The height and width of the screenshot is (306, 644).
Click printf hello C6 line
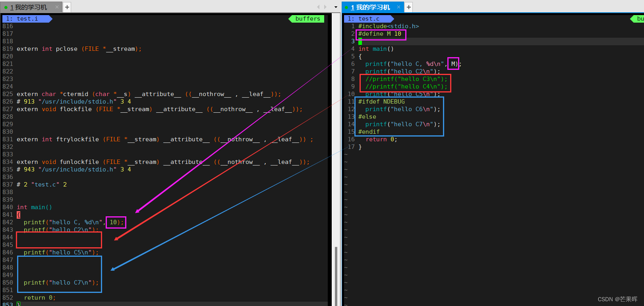pyautogui.click(x=403, y=109)
